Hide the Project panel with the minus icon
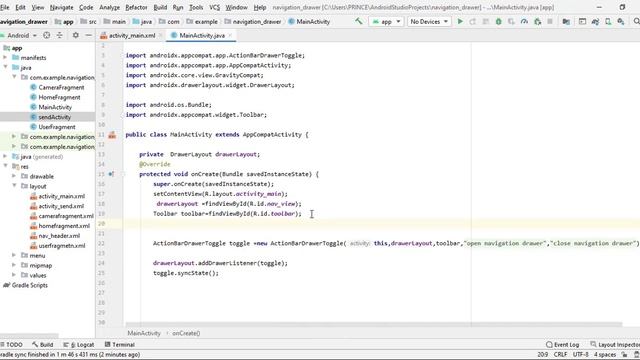 click(89, 36)
